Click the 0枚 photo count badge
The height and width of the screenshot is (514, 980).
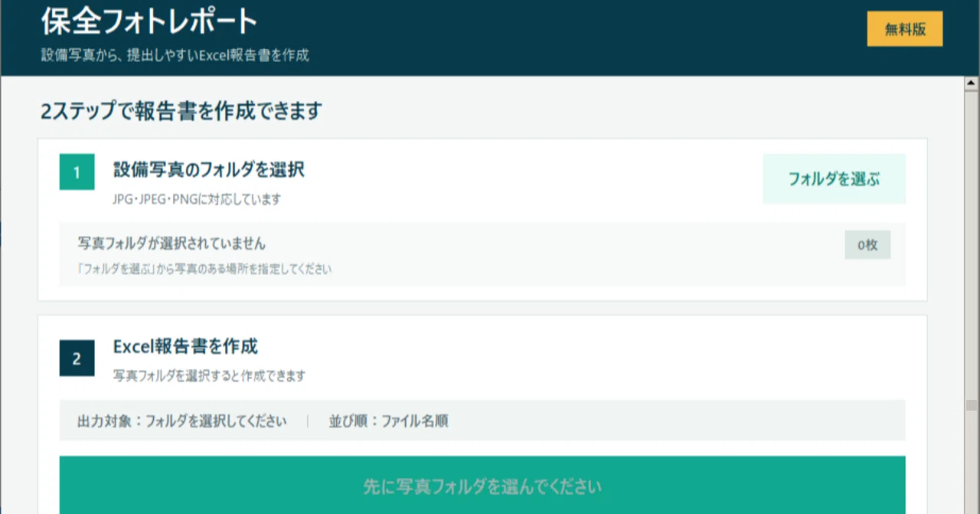tap(867, 245)
